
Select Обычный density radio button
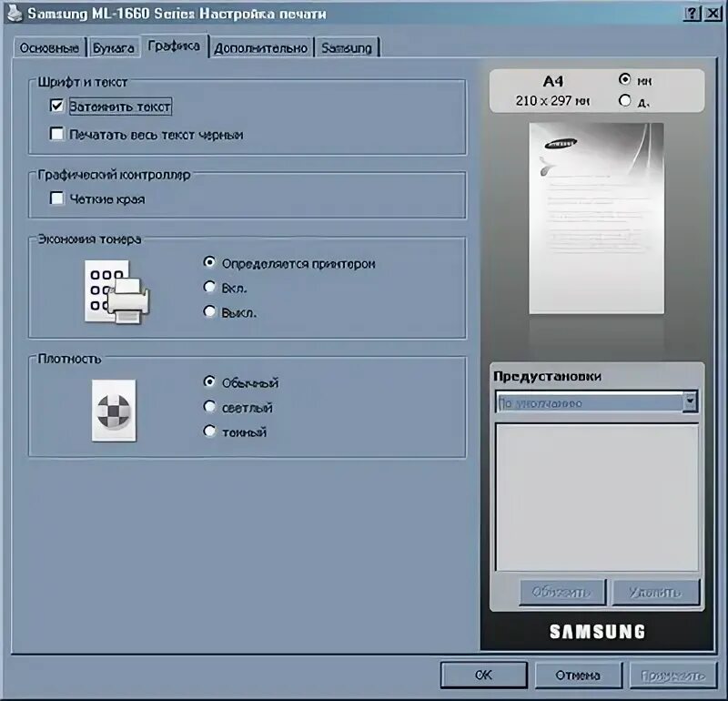pos(209,381)
